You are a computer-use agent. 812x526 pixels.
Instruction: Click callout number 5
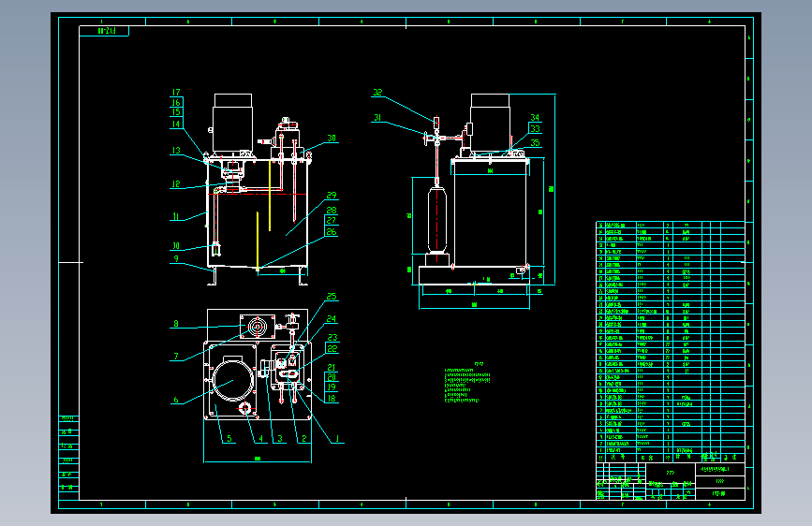229,439
